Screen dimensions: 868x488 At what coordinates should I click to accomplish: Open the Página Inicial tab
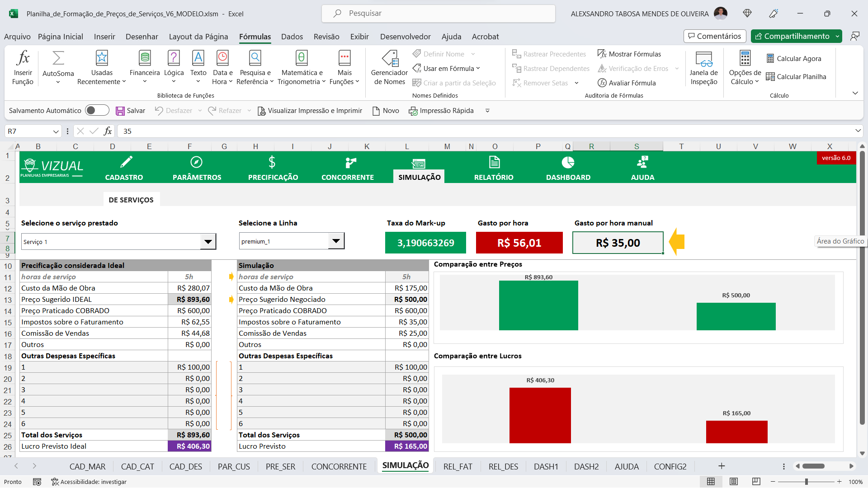tap(60, 37)
